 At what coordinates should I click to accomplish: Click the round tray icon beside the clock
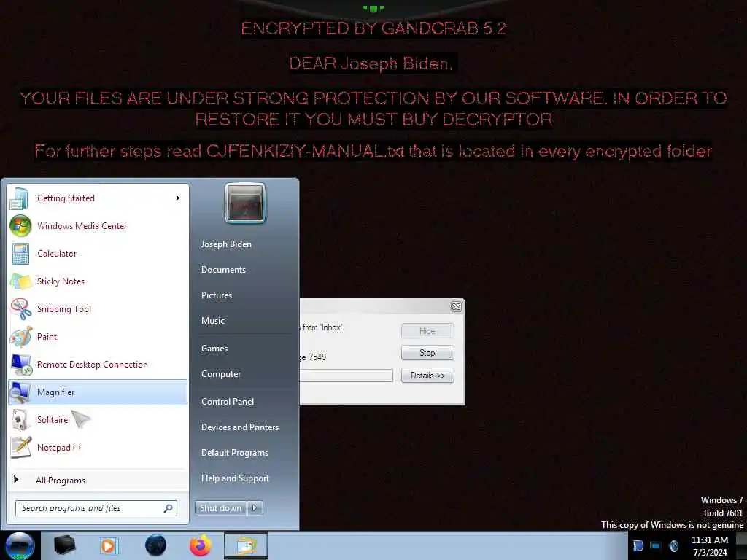click(673, 545)
